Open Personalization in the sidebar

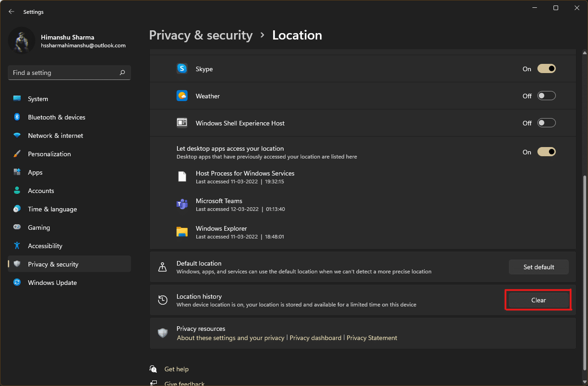point(69,154)
